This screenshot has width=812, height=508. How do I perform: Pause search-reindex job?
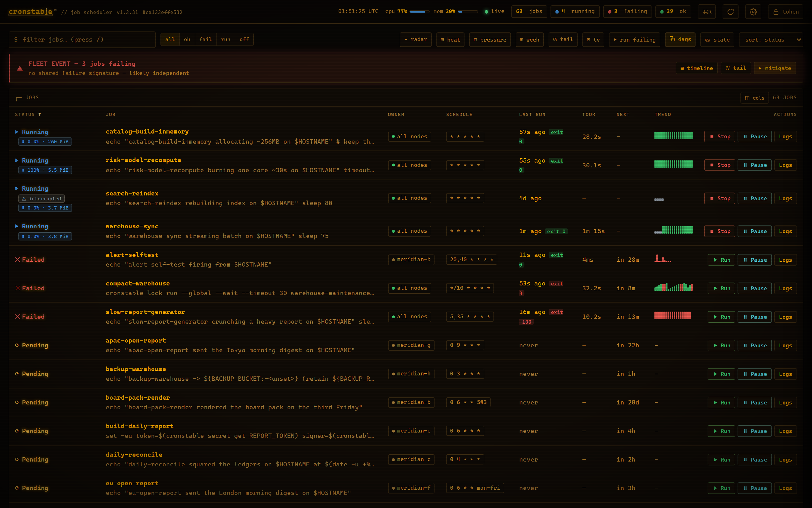tap(755, 199)
